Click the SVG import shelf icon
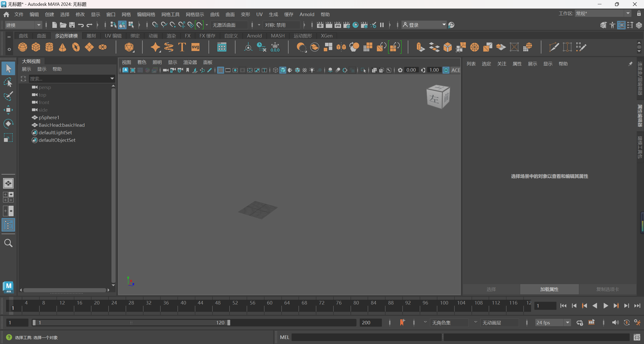This screenshot has width=644, height=344. pos(195,47)
